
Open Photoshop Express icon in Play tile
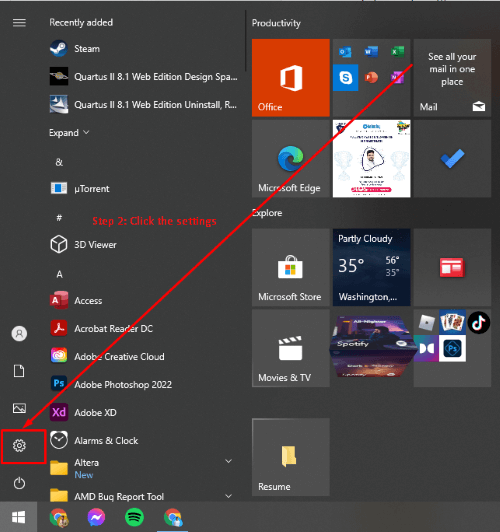pyautogui.click(x=452, y=348)
